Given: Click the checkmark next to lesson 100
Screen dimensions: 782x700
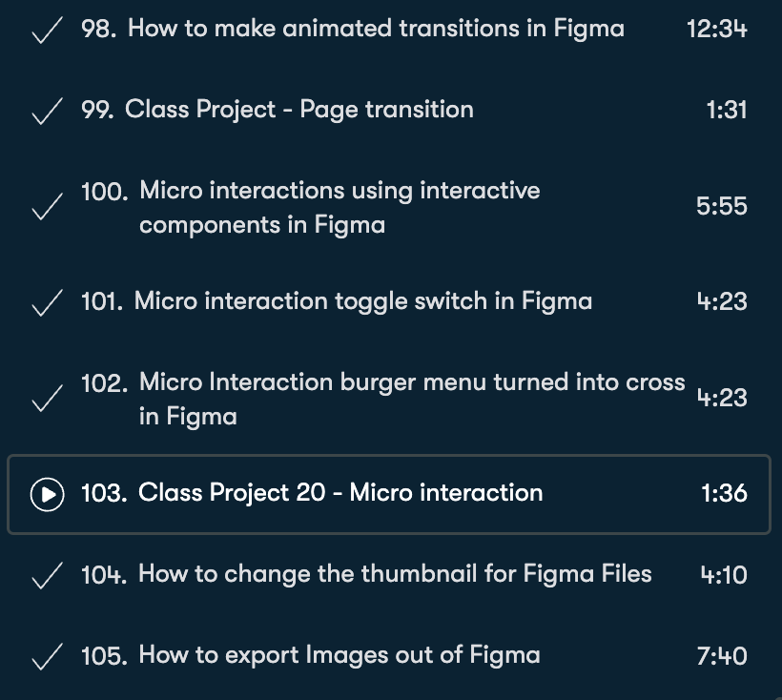Looking at the screenshot, I should coord(45,208).
